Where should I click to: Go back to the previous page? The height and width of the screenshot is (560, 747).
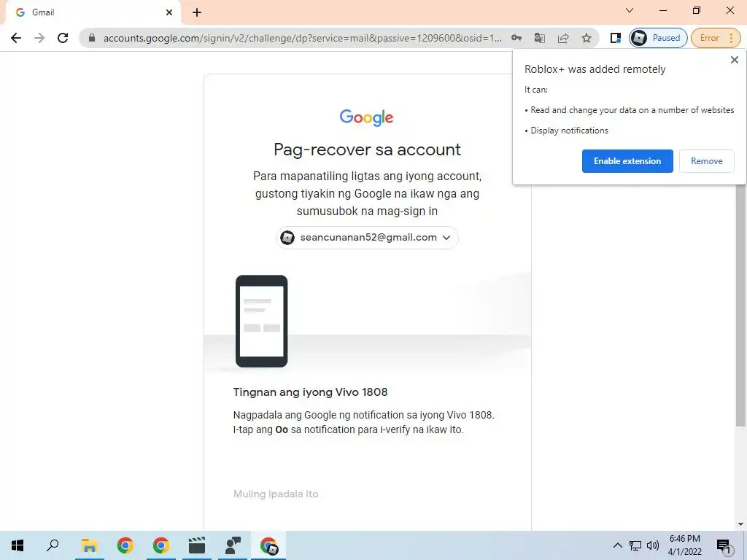pyautogui.click(x=16, y=38)
